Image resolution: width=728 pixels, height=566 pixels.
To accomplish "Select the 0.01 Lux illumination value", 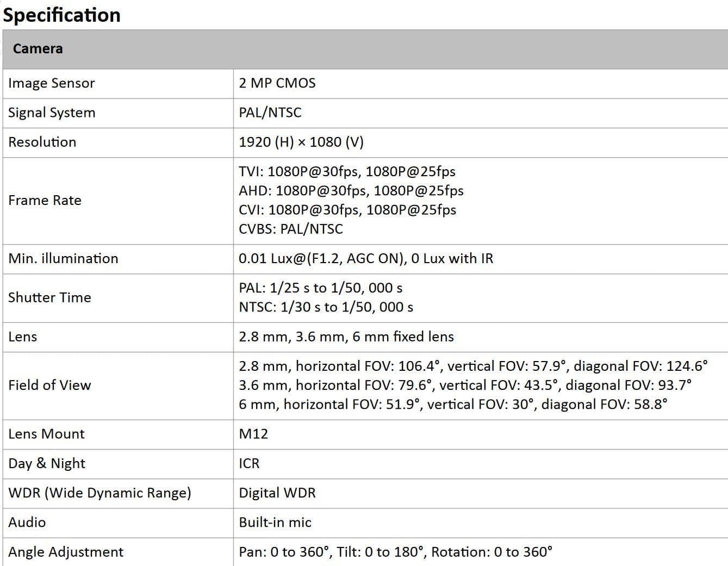I will coord(366,258).
